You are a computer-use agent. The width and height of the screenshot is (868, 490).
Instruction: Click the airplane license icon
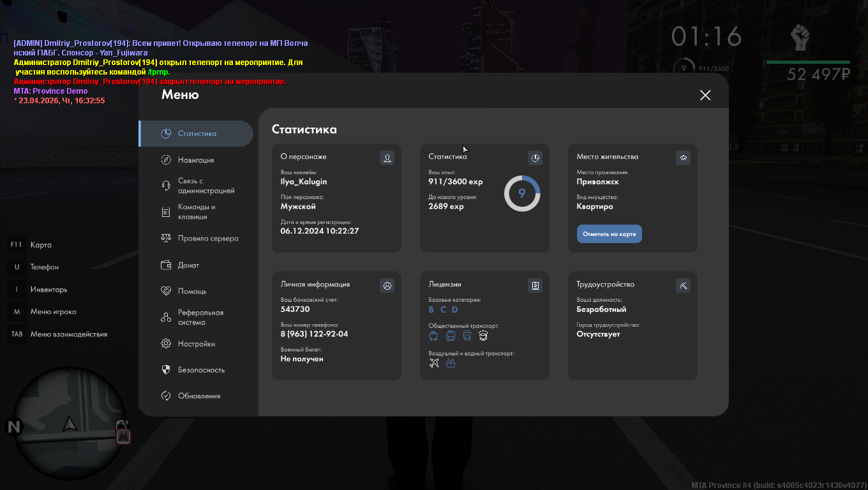pyautogui.click(x=434, y=363)
